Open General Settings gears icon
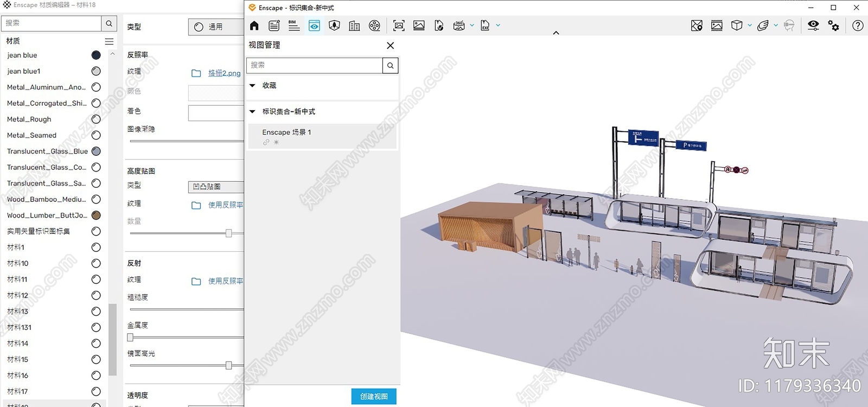This screenshot has height=407, width=868. click(x=833, y=26)
